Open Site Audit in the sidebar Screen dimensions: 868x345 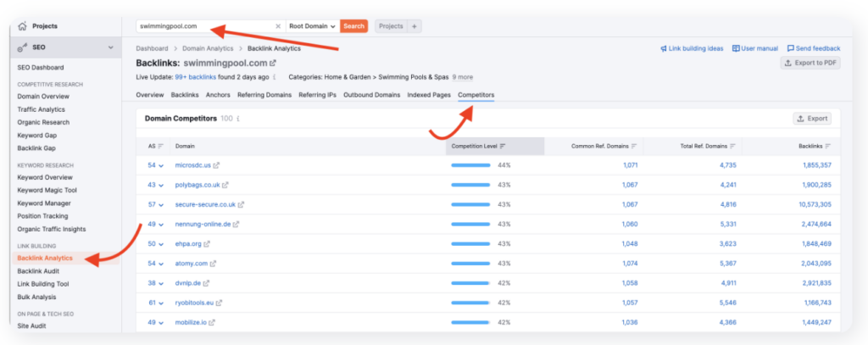click(31, 326)
